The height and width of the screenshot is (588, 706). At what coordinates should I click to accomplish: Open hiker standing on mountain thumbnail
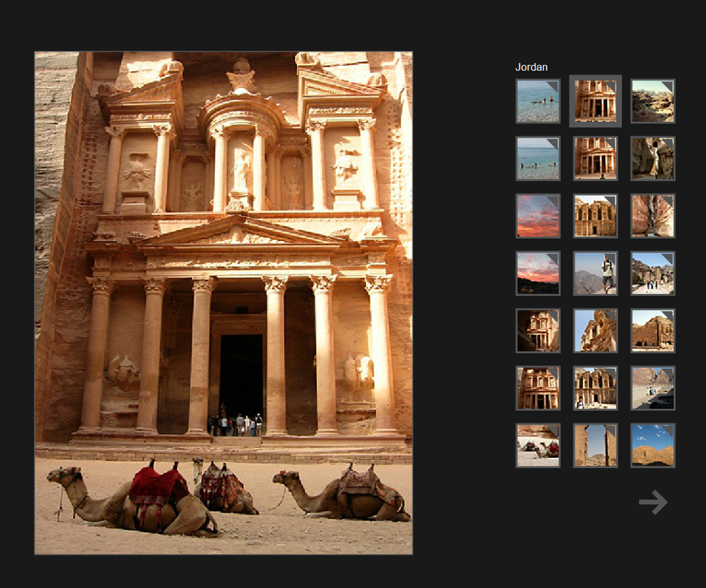595,273
